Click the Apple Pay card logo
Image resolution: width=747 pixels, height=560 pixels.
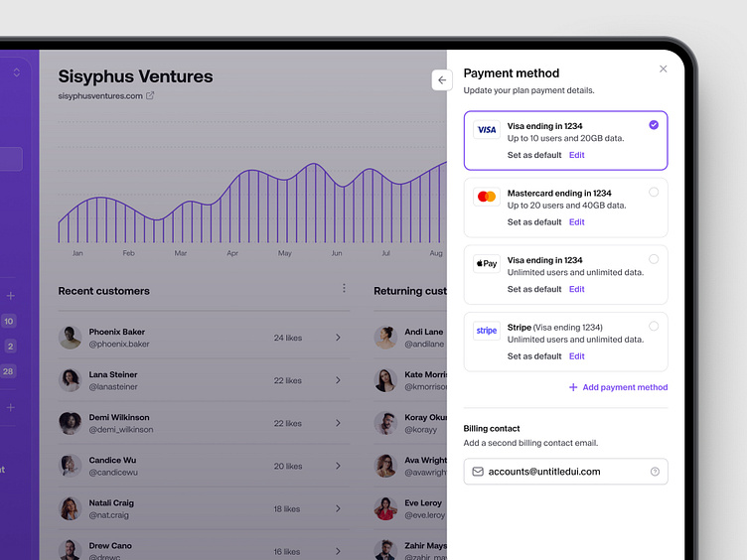click(486, 264)
